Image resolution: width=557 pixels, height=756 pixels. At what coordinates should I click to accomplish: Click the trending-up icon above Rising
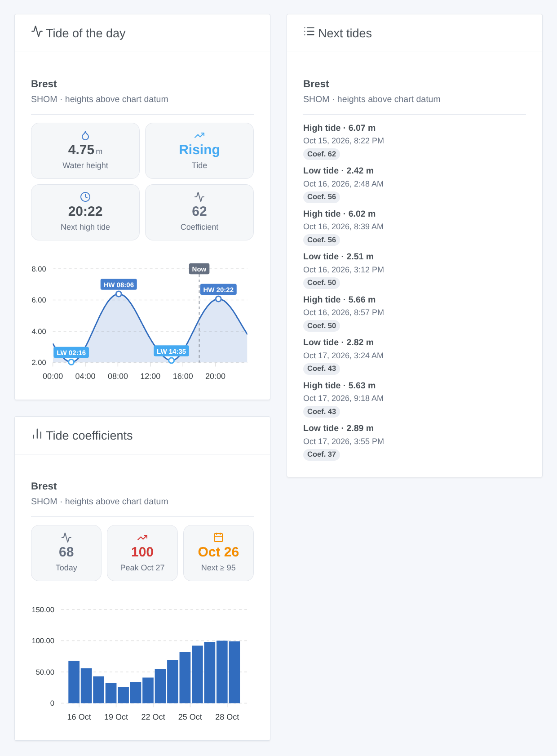[x=199, y=135]
